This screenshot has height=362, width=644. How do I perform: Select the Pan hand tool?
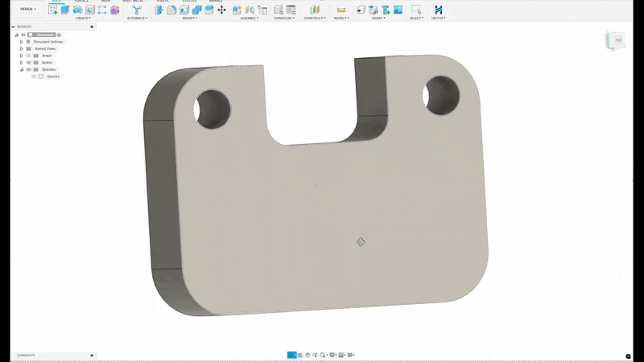coord(308,355)
